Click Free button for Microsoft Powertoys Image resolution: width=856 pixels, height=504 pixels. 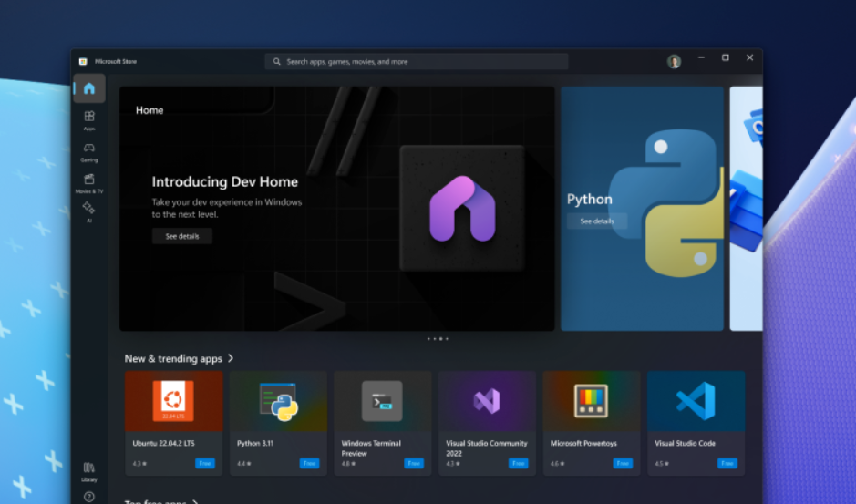[623, 463]
